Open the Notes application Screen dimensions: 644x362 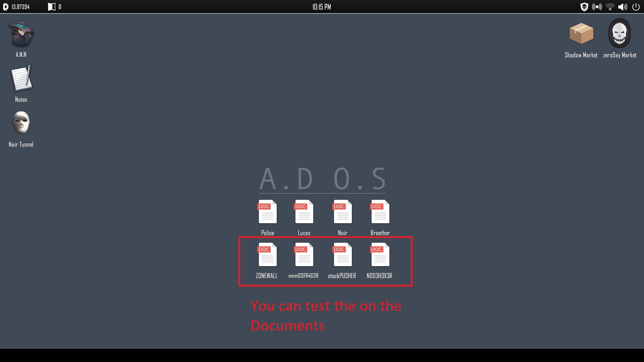pyautogui.click(x=21, y=79)
